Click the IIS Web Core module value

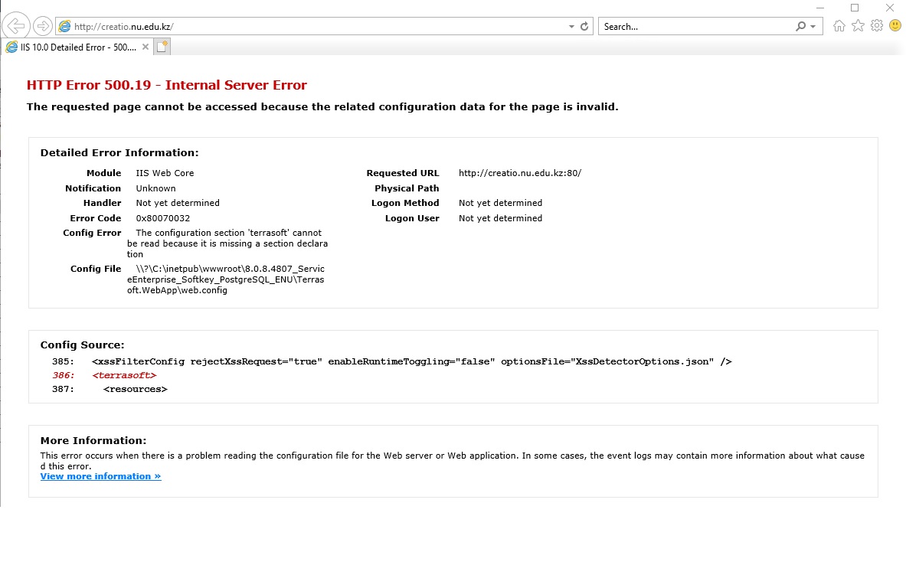coord(165,173)
